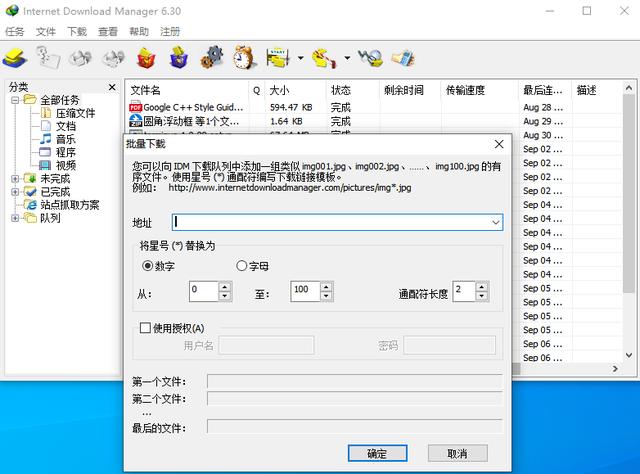Click the PDF icon of Google C++ Style Guide
The width and height of the screenshot is (640, 474).
(135, 107)
